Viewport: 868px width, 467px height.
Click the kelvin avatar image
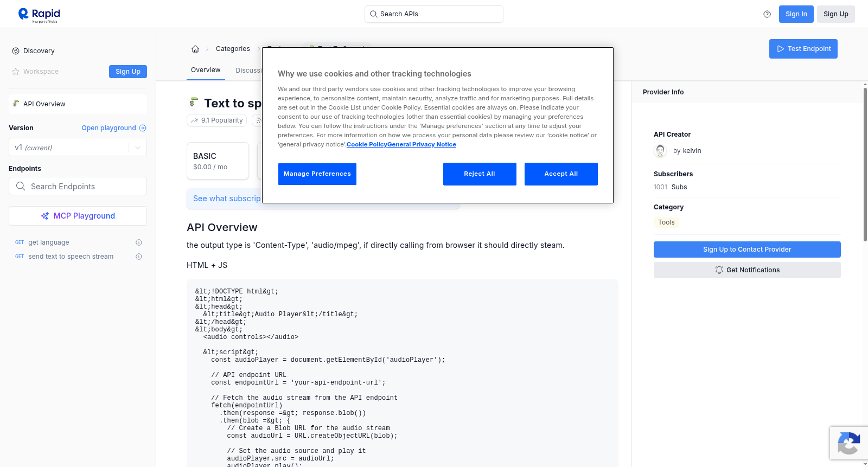660,151
